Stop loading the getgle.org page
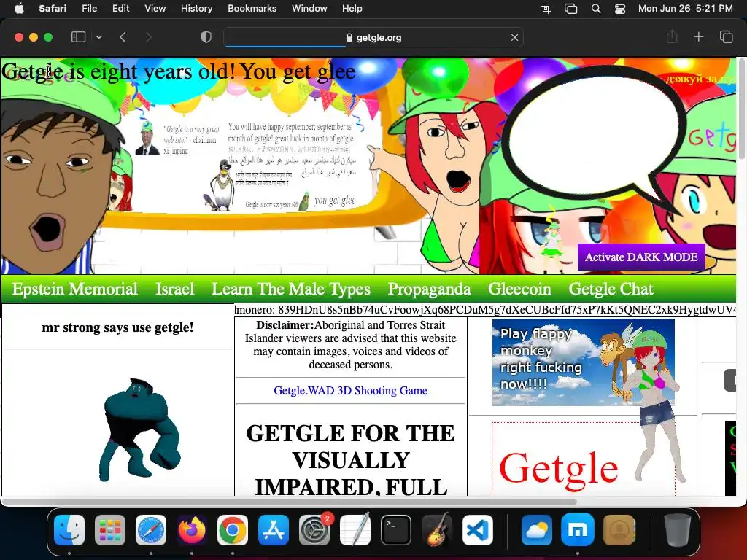 pyautogui.click(x=514, y=37)
